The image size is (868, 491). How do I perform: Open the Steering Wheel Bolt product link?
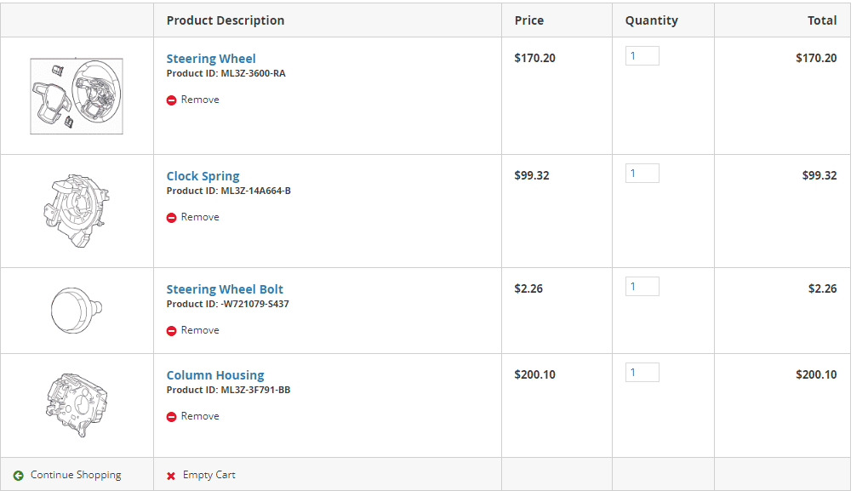click(x=225, y=289)
